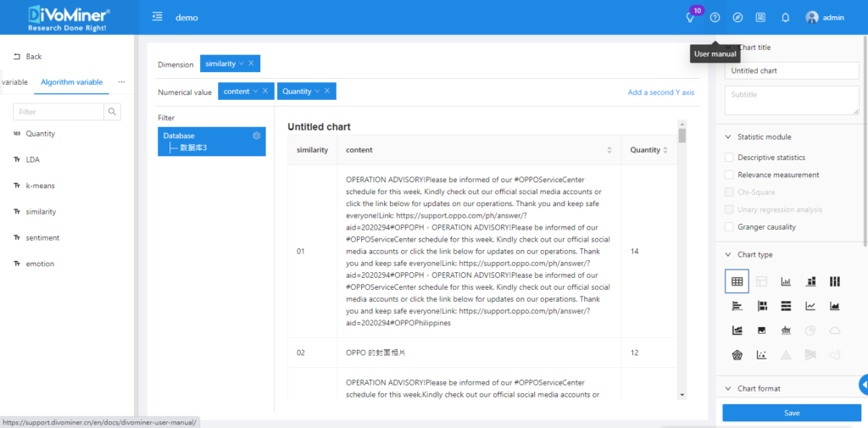
Task: Enable Descriptive statistics checkbox
Action: [x=729, y=158]
